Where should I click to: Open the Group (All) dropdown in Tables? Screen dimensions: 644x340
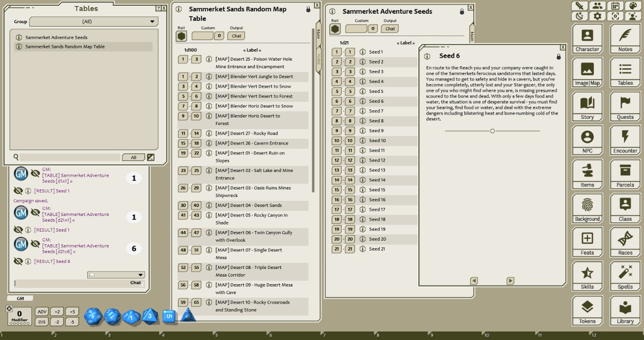click(x=93, y=21)
